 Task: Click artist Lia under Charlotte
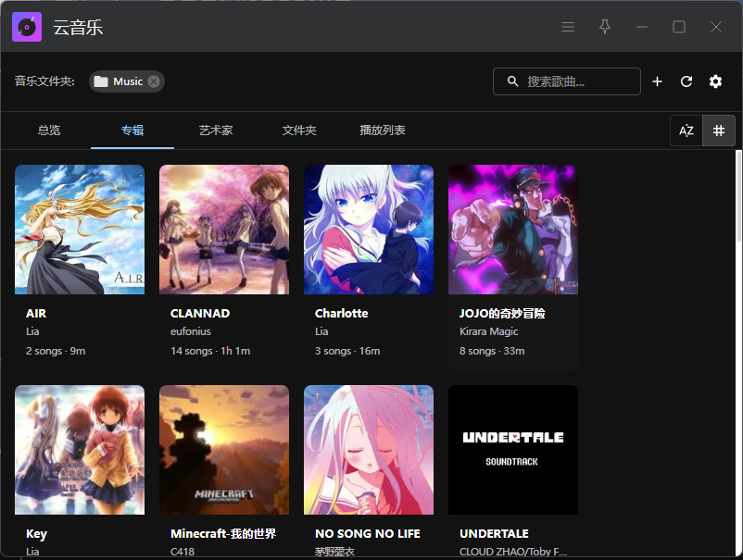click(x=321, y=331)
